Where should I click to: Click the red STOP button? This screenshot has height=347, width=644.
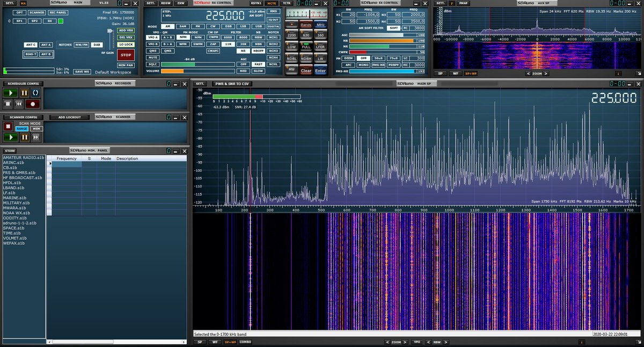pos(126,55)
